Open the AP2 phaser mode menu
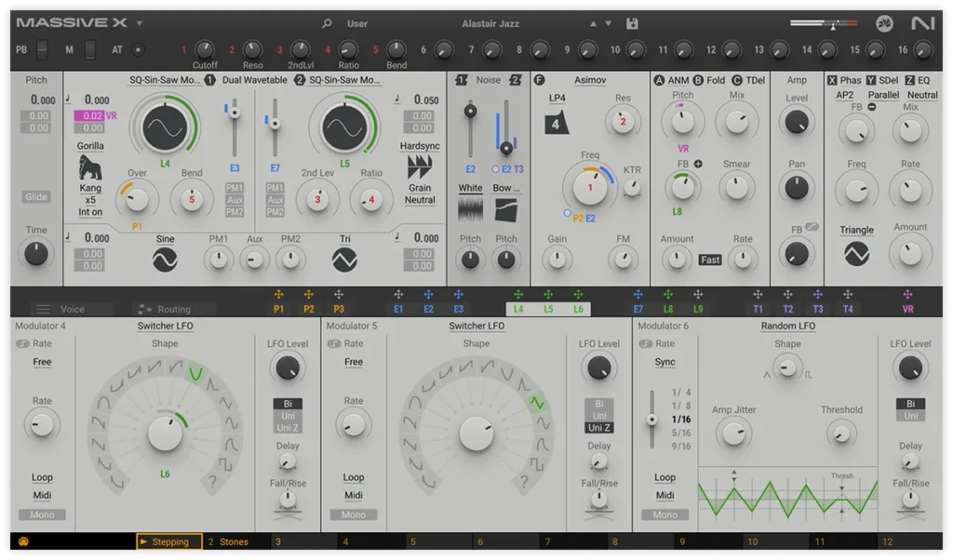The height and width of the screenshot is (560, 953). coord(844,95)
